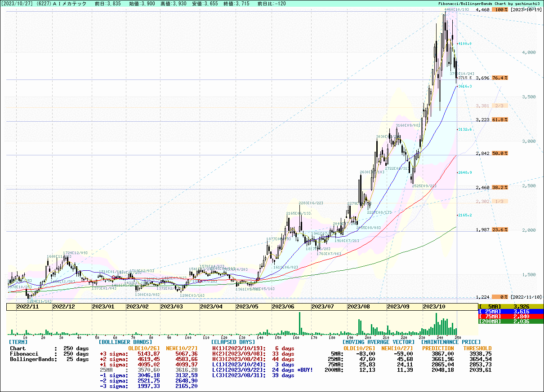544x392 pixels.
Task: Click the 76.4% Fibonacci level marker
Action: pyautogui.click(x=500, y=78)
